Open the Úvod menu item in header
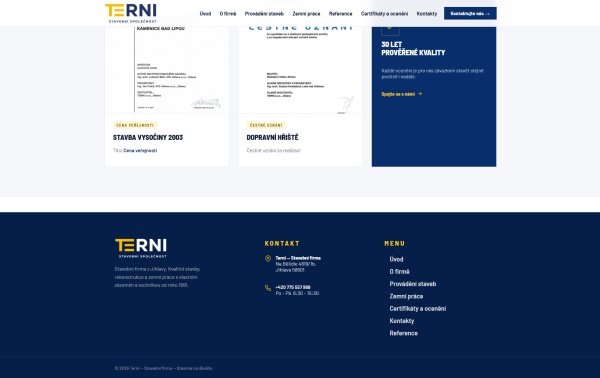The width and height of the screenshot is (600, 378). point(205,13)
